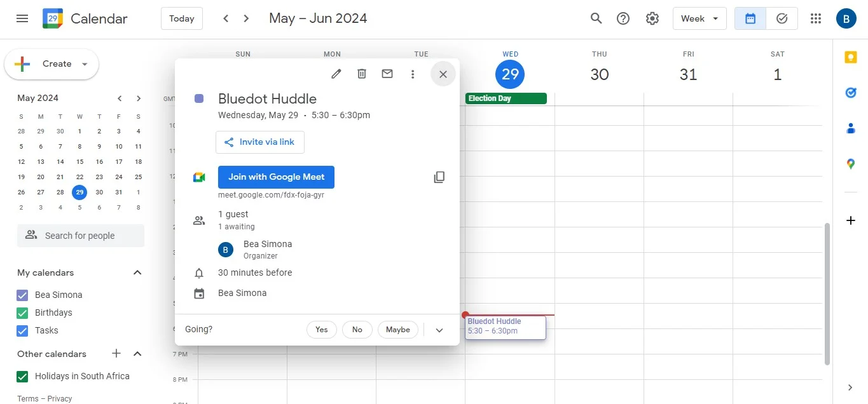Click the Bluedot Huddle event block
The image size is (868, 404).
click(506, 327)
